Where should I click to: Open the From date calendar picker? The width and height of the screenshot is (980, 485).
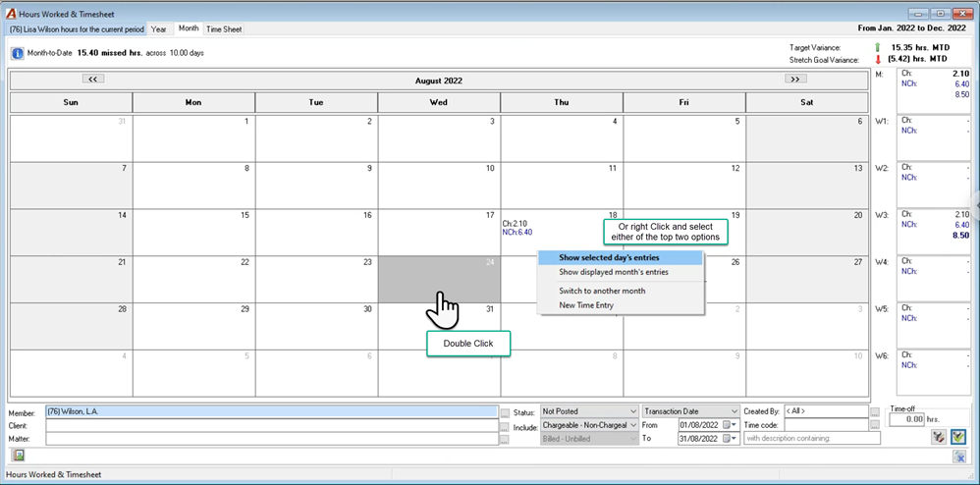pos(729,425)
